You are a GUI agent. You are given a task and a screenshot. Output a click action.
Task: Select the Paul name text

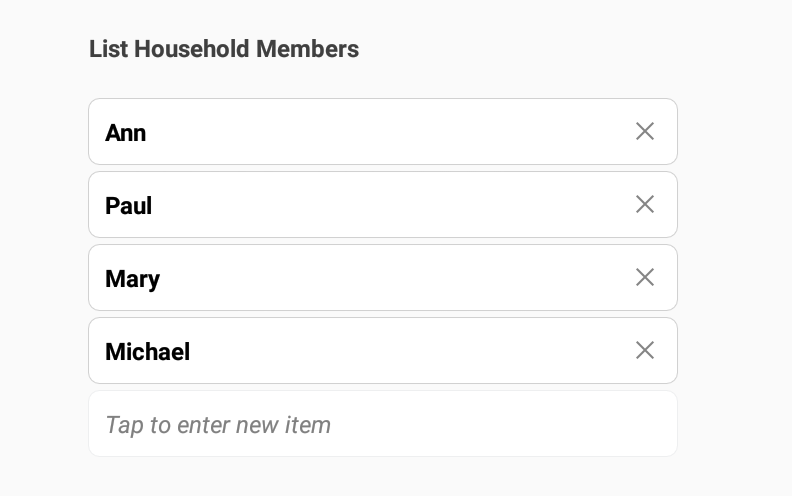click(x=129, y=206)
